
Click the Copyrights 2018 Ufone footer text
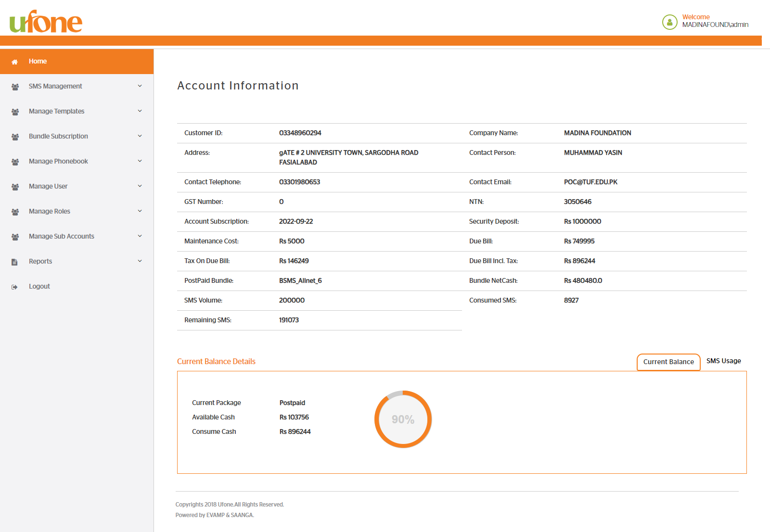click(230, 505)
